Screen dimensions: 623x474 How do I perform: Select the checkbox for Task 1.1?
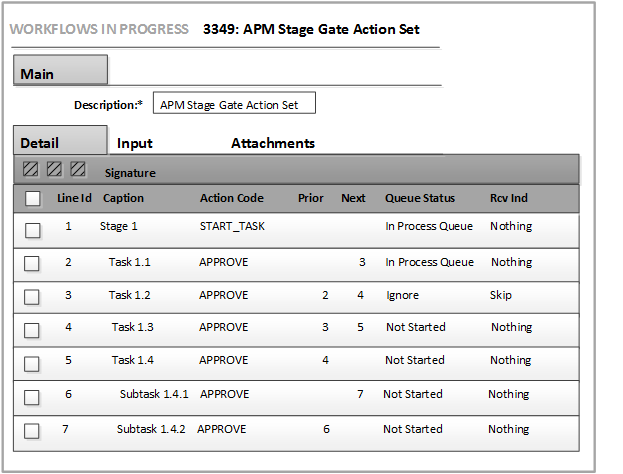tap(32, 263)
